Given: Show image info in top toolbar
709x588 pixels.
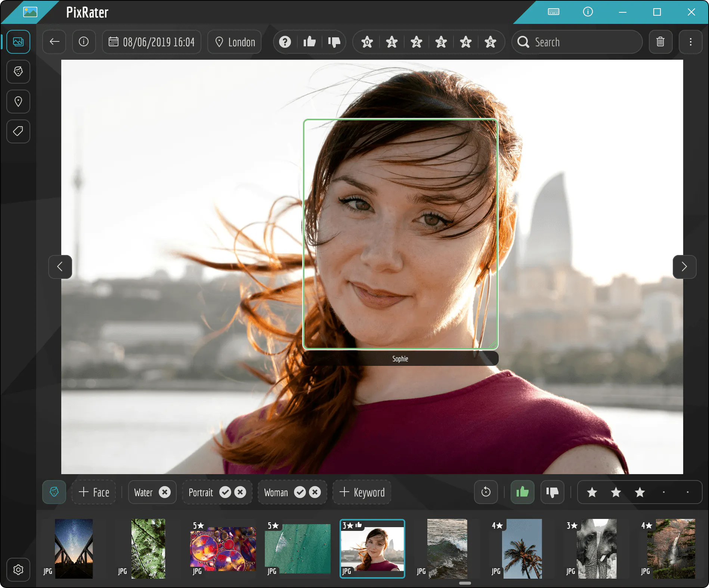Looking at the screenshot, I should click(x=84, y=42).
